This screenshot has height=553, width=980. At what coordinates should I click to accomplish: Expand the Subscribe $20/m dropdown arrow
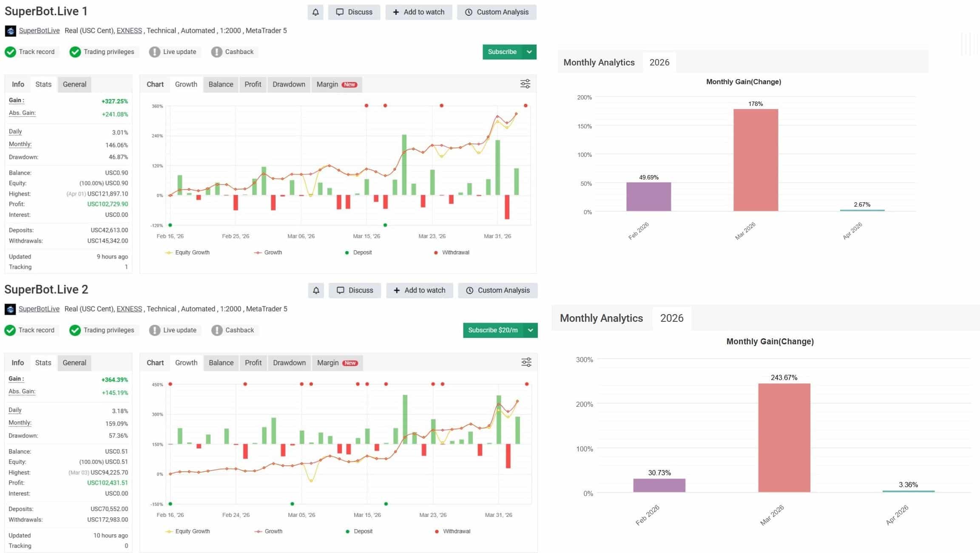click(x=530, y=330)
